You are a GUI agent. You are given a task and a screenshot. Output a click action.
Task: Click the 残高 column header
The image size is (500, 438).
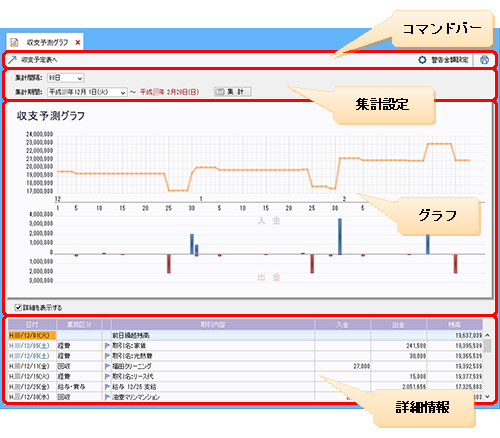(455, 324)
